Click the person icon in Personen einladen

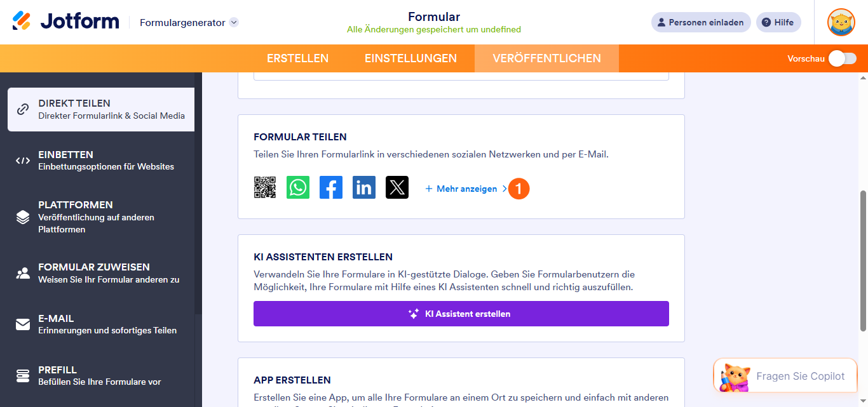coord(661,22)
